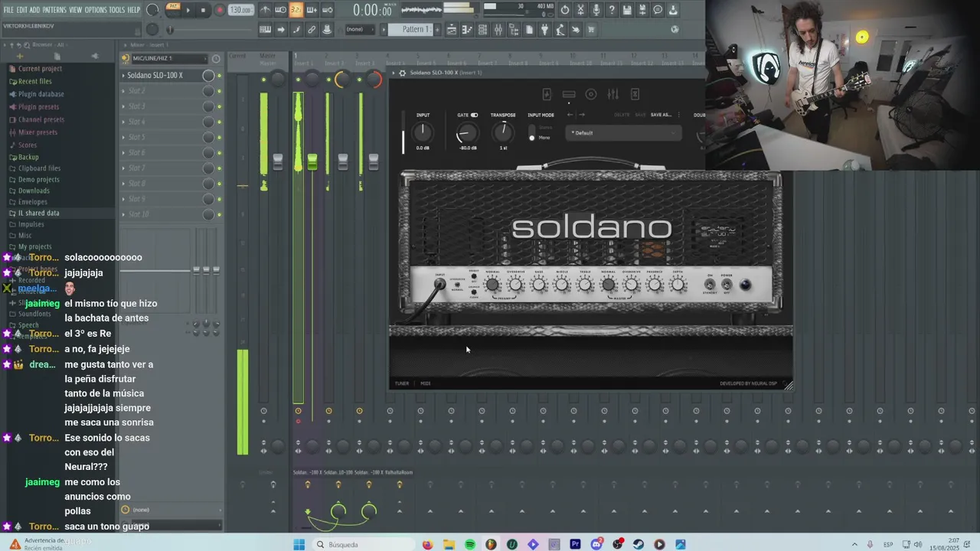Toggle the highlighted countdown-before-recording button
Viewport: 980px width, 551px height.
coord(296,10)
